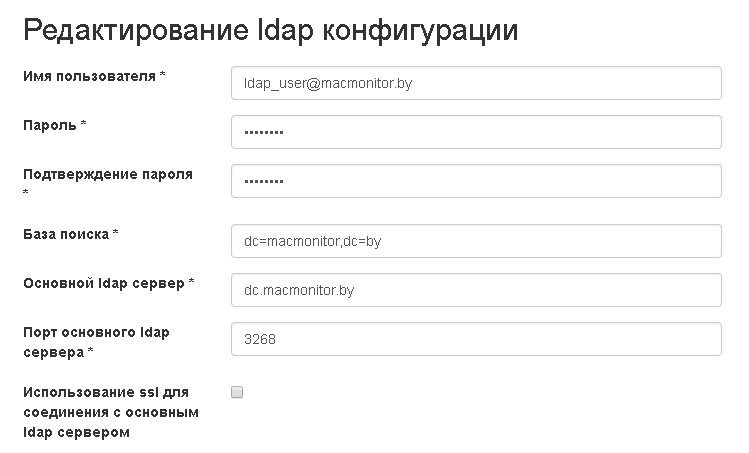Viewport: 749px width, 453px height.
Task: Enable the ssl usage checkbox
Action: coord(237,392)
